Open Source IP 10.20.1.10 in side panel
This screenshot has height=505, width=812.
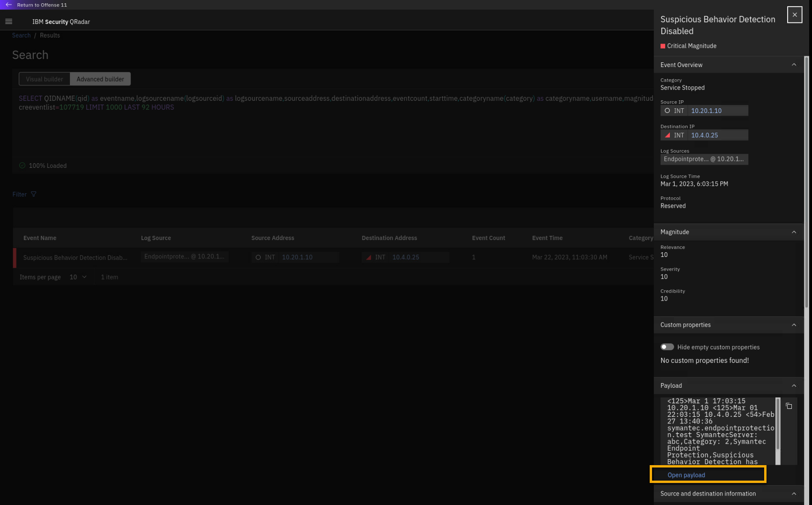click(x=706, y=111)
